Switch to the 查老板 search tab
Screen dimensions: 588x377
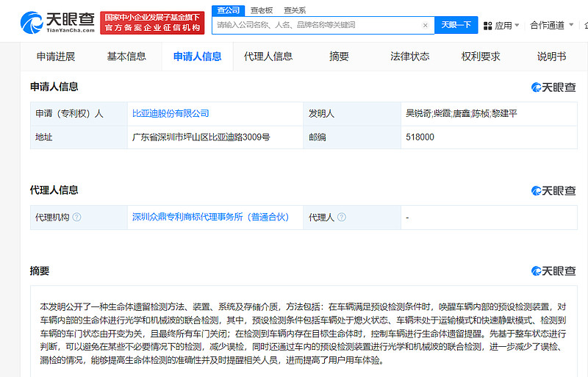tap(262, 10)
